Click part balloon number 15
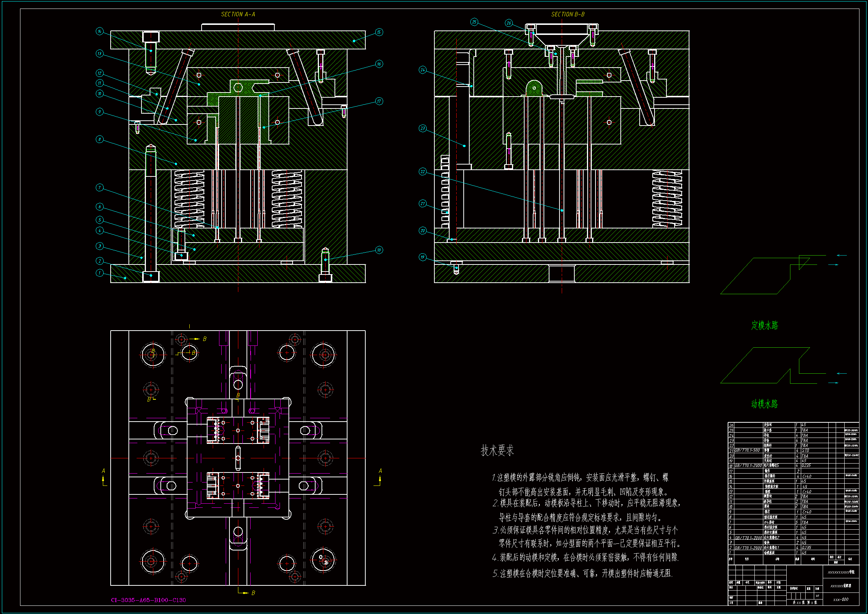868x614 pixels. [379, 33]
